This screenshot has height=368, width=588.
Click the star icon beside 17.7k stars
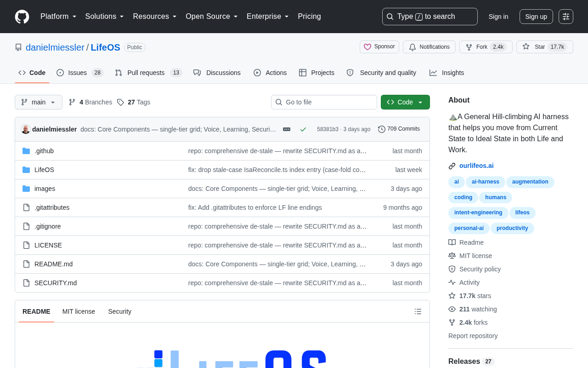[452, 296]
